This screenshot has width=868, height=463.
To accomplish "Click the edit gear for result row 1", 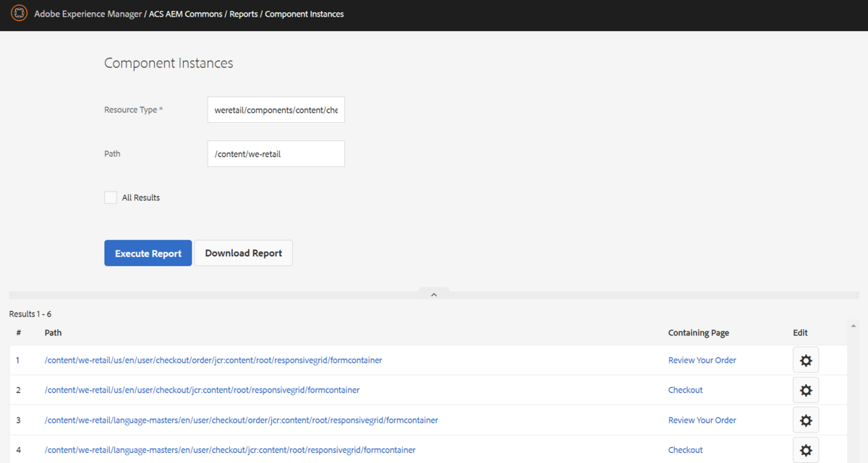I will (x=806, y=360).
